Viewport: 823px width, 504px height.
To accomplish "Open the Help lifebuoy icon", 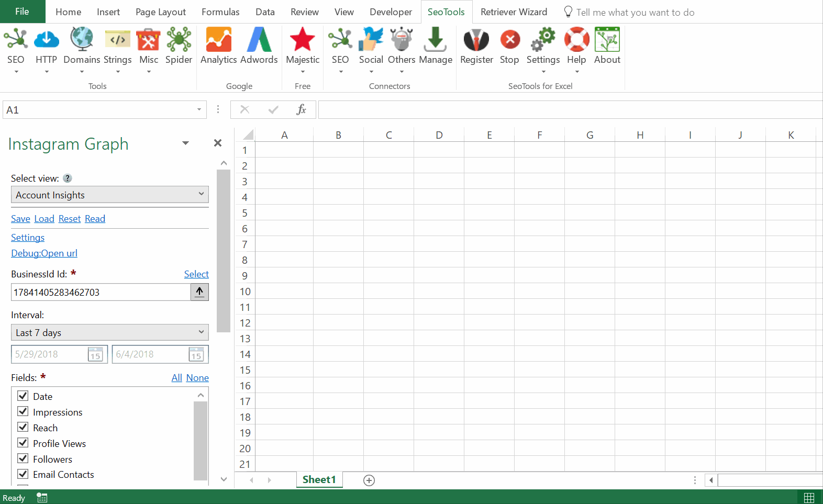I will [576, 40].
